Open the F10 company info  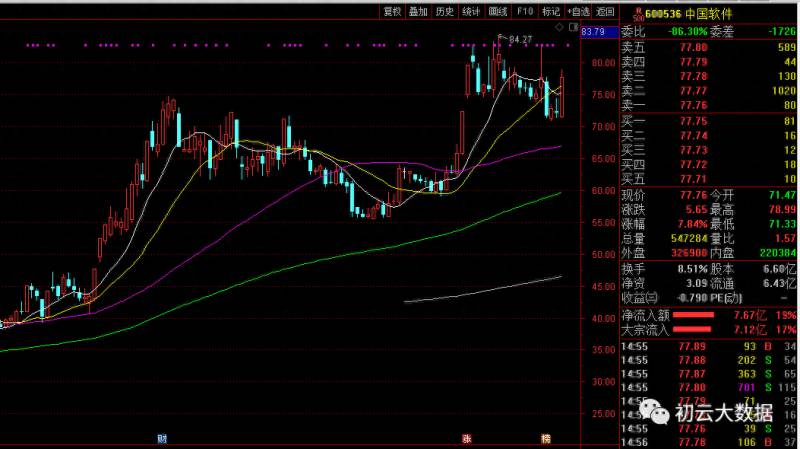[x=524, y=11]
